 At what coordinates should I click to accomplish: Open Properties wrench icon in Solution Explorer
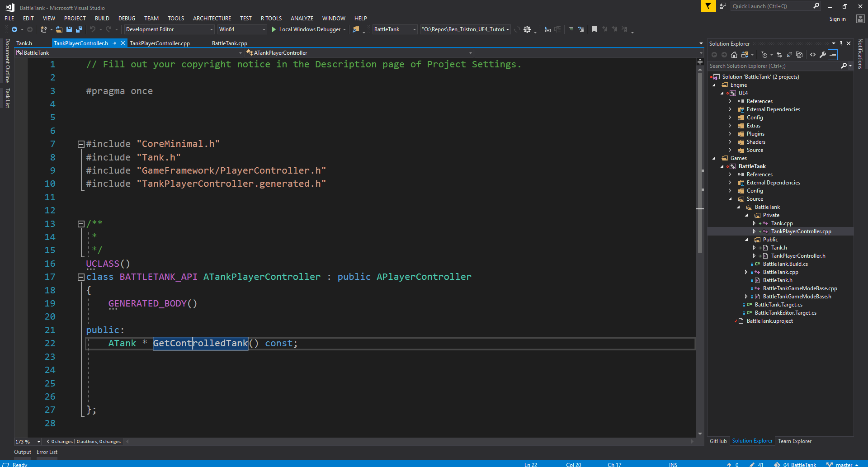(x=823, y=55)
